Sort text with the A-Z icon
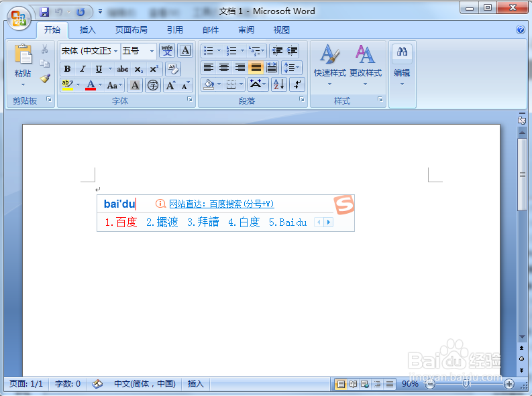 (x=279, y=84)
